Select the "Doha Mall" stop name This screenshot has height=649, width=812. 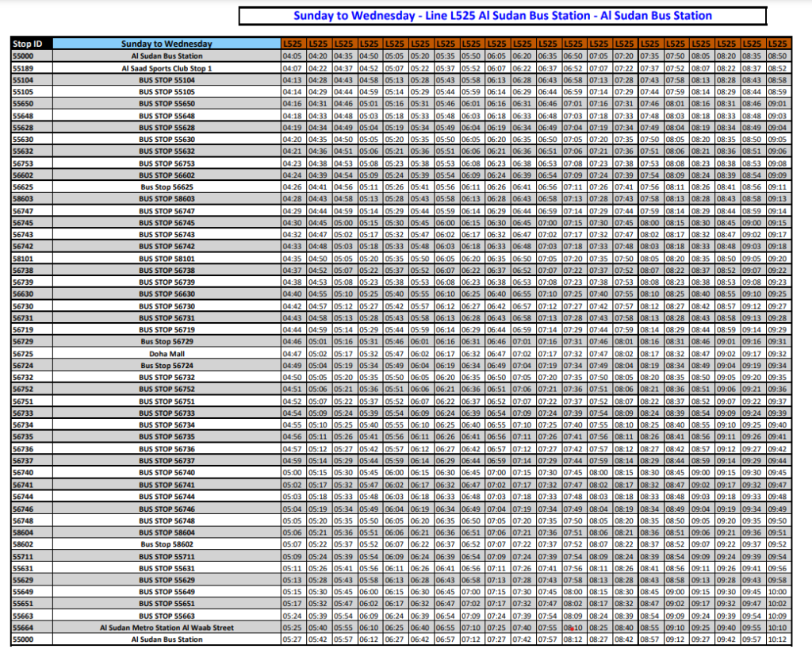(167, 354)
